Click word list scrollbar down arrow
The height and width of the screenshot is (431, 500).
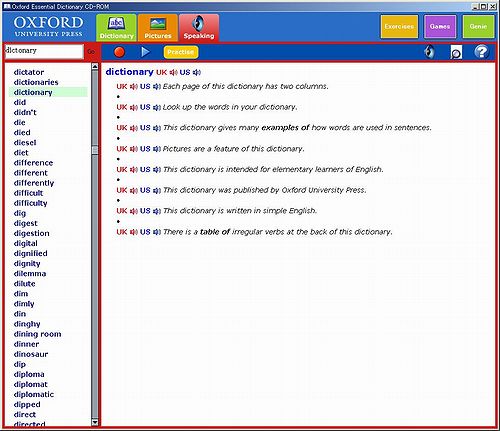coord(95,422)
